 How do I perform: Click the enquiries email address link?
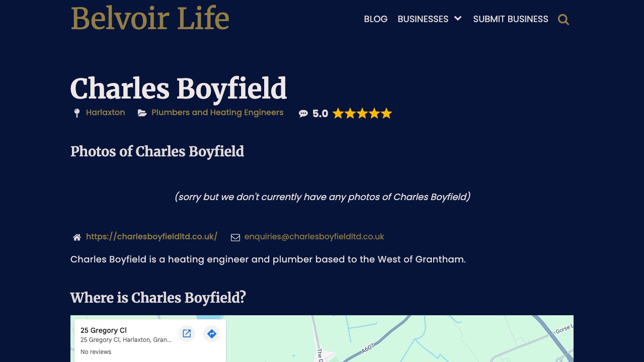pyautogui.click(x=314, y=236)
